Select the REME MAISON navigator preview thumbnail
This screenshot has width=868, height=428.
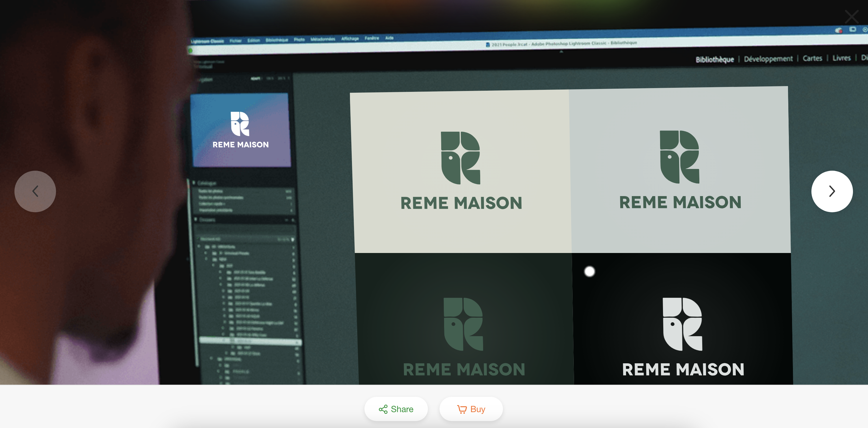point(240,130)
